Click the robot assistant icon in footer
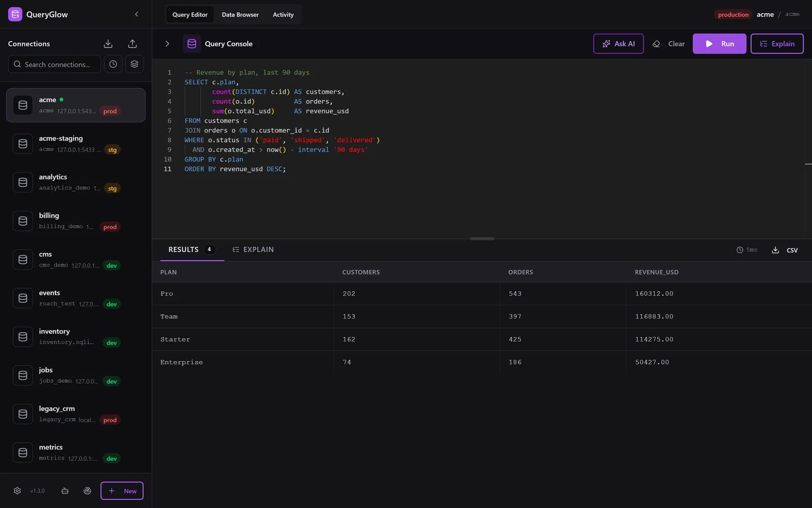Screen dimensions: 812x508 (65, 491)
